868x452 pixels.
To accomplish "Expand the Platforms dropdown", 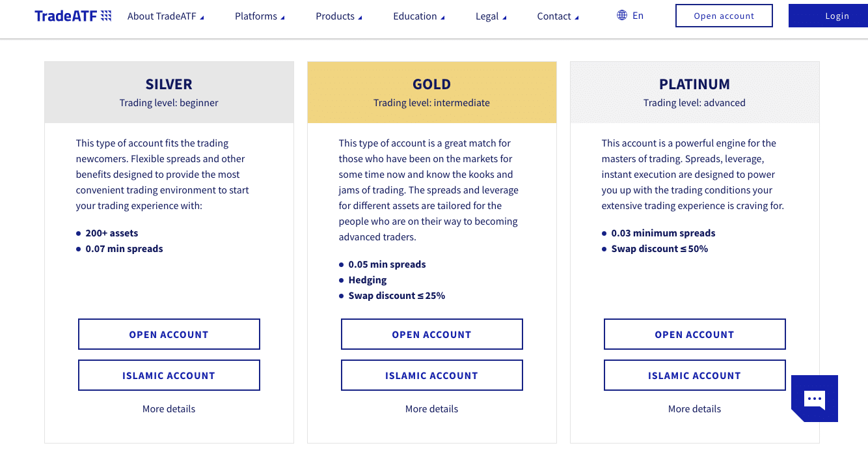I will pyautogui.click(x=260, y=16).
